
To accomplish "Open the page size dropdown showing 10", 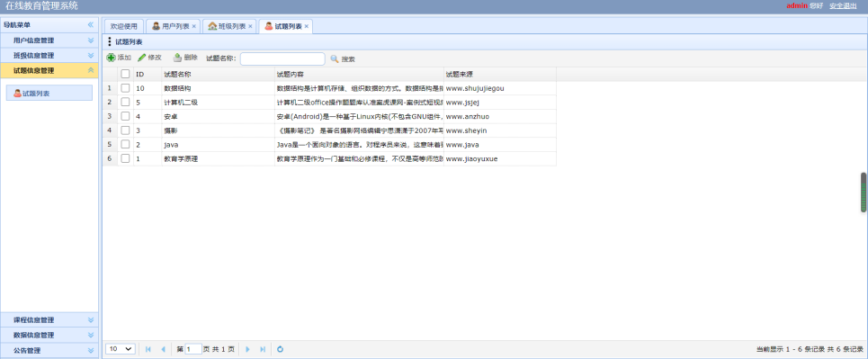I will (x=121, y=349).
